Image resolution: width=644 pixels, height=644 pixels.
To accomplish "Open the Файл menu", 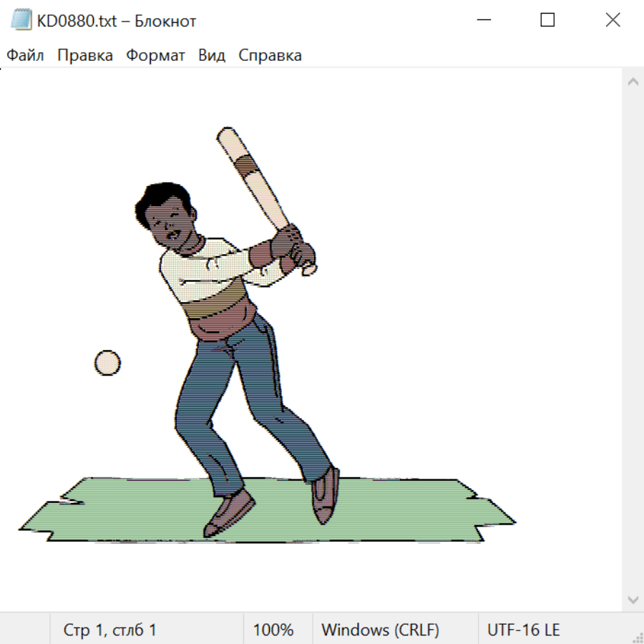I will tap(25, 56).
